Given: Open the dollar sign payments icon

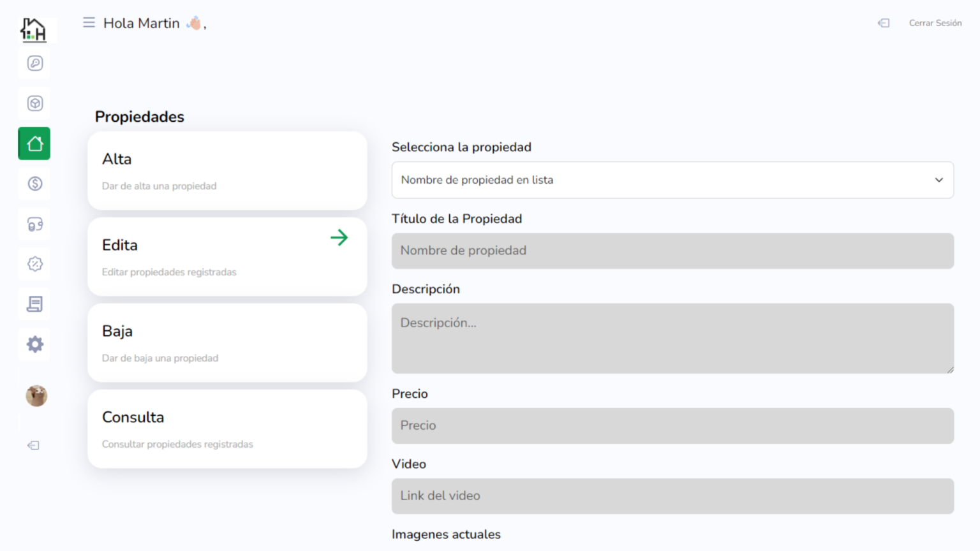Looking at the screenshot, I should (x=35, y=184).
